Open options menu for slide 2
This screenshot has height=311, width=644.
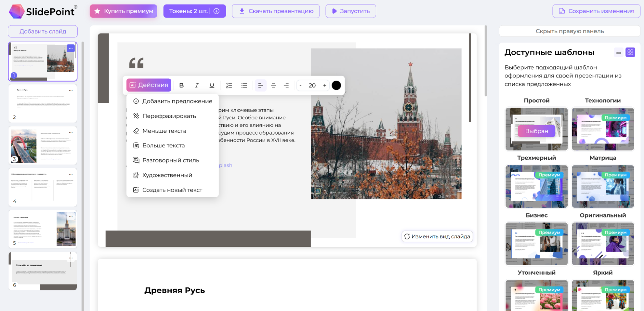[x=71, y=90]
